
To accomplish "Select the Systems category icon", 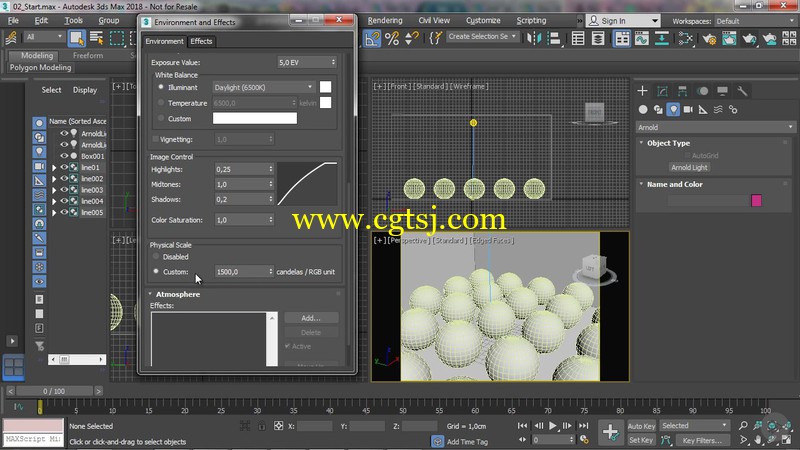I will [733, 109].
